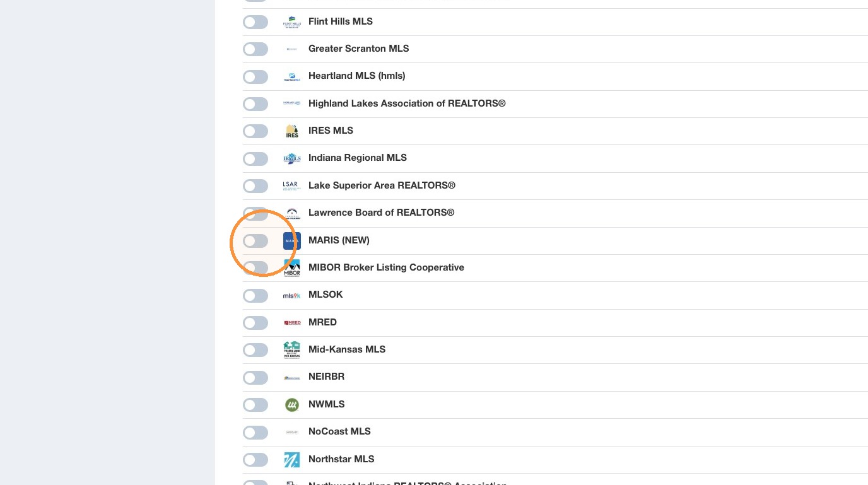Viewport: 868px width, 485px height.
Task: Enable the Flint Hills MLS toggle
Action: click(x=255, y=22)
